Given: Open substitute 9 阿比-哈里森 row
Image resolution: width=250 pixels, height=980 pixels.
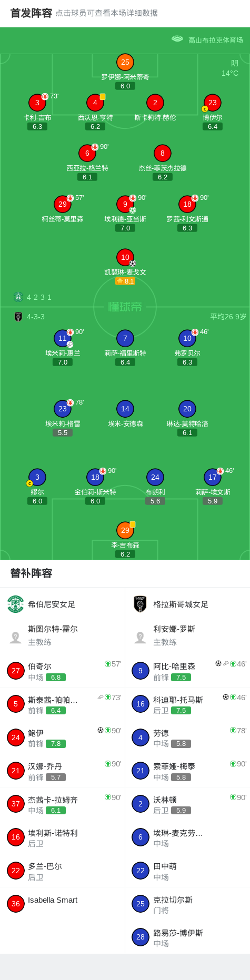Looking at the screenshot, I should (187, 671).
